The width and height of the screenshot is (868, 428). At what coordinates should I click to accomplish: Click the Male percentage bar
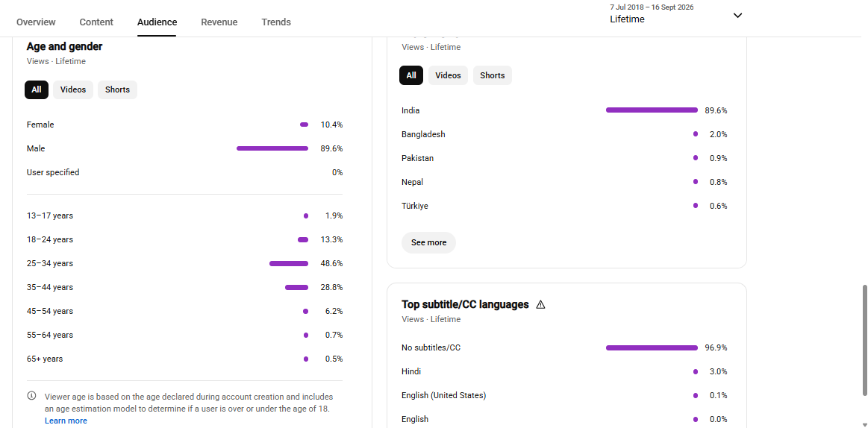coord(272,148)
